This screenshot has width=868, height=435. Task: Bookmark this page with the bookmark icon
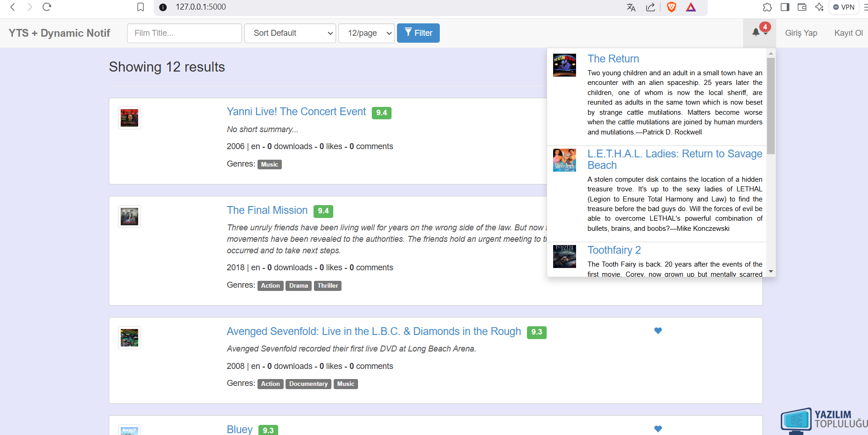140,7
